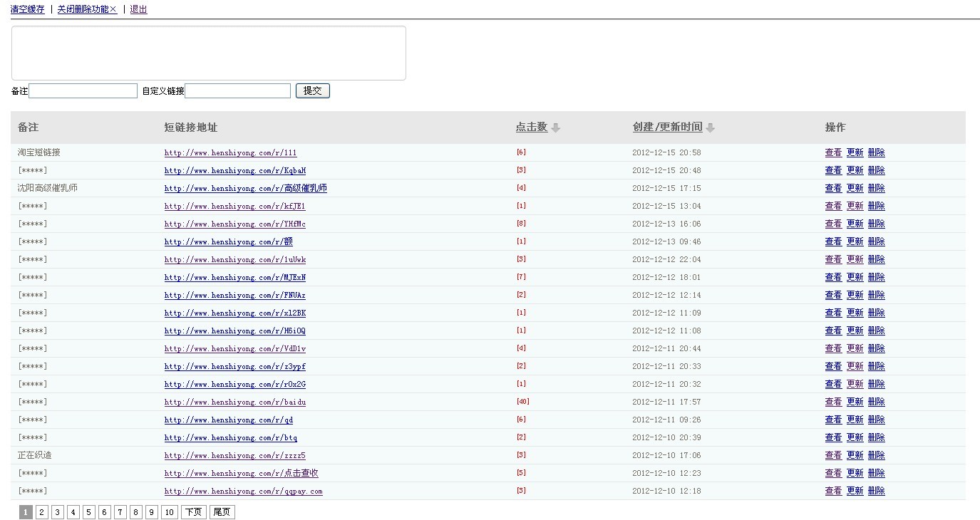
Task: Click 删除 in the 高级催乳师 row
Action: (876, 188)
